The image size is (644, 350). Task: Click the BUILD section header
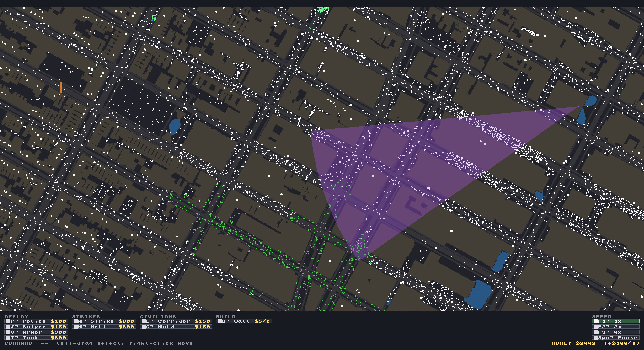coord(226,317)
